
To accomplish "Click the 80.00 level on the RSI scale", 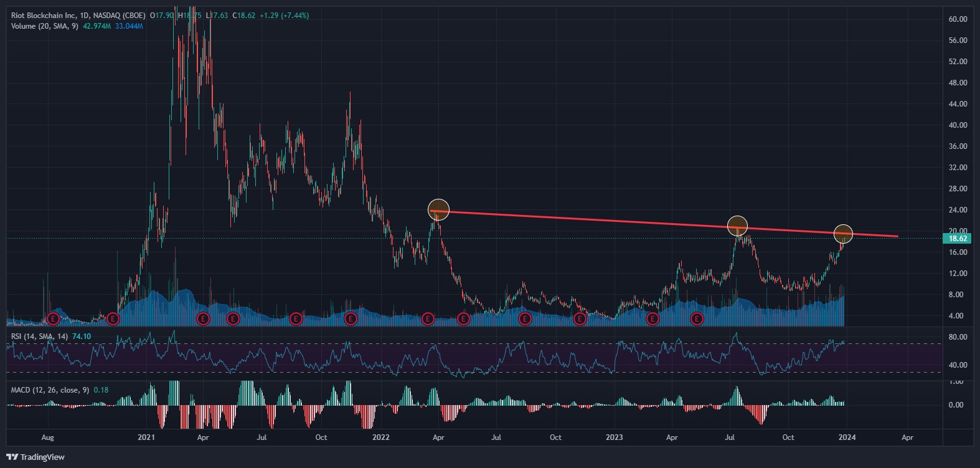I will pos(958,337).
